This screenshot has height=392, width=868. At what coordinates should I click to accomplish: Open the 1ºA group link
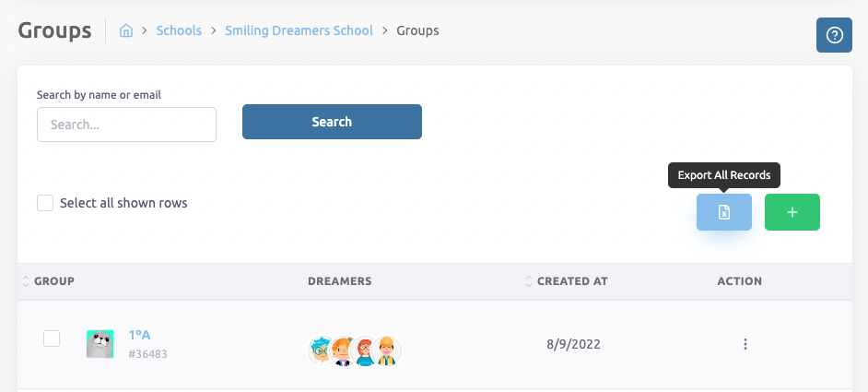[140, 335]
